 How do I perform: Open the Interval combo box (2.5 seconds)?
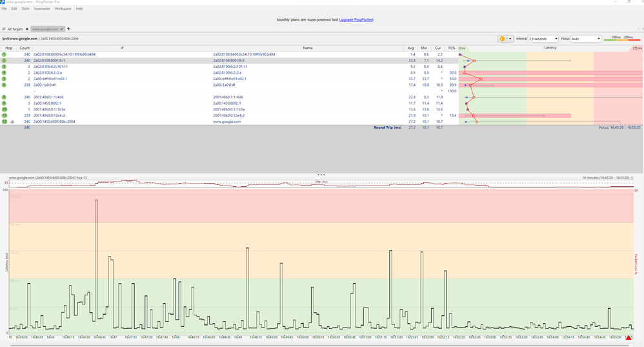(543, 39)
